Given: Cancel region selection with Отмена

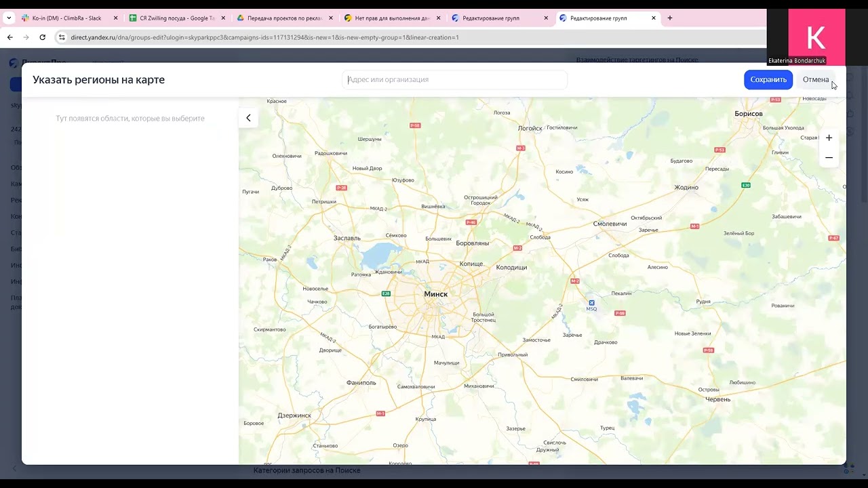Looking at the screenshot, I should point(816,79).
